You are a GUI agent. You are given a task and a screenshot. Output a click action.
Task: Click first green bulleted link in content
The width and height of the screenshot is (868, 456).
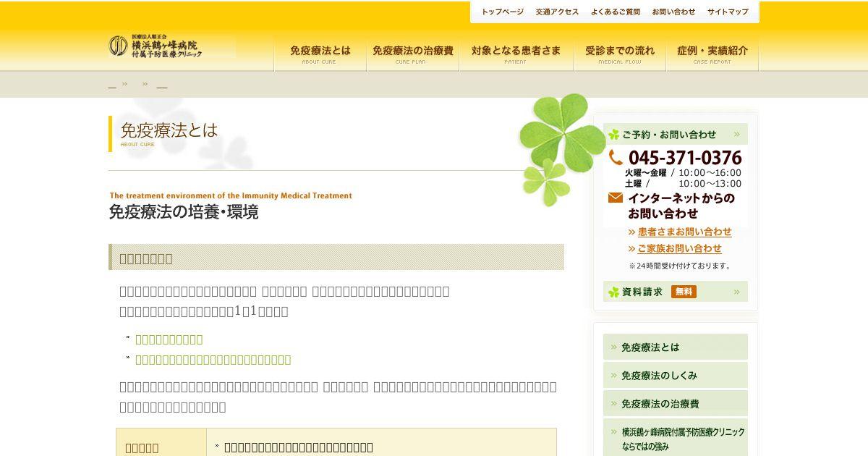click(x=169, y=339)
